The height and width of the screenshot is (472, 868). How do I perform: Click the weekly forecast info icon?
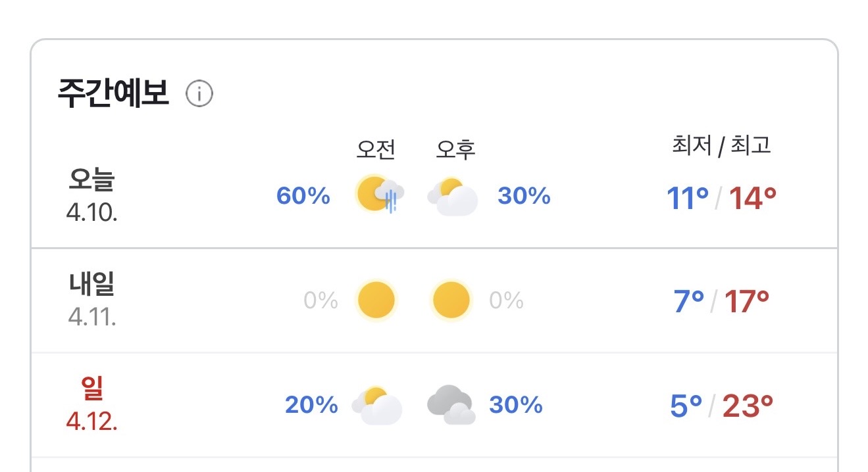[199, 95]
